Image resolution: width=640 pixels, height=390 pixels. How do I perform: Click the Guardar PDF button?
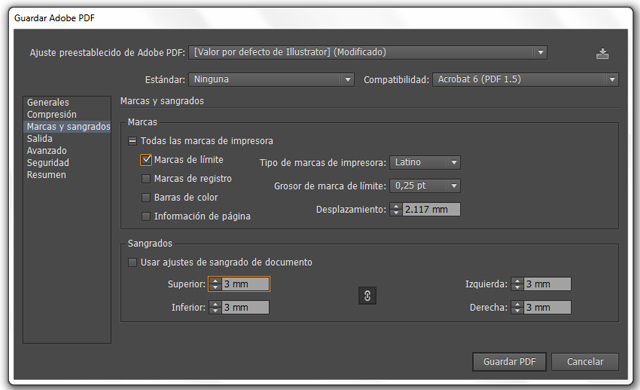pyautogui.click(x=509, y=362)
